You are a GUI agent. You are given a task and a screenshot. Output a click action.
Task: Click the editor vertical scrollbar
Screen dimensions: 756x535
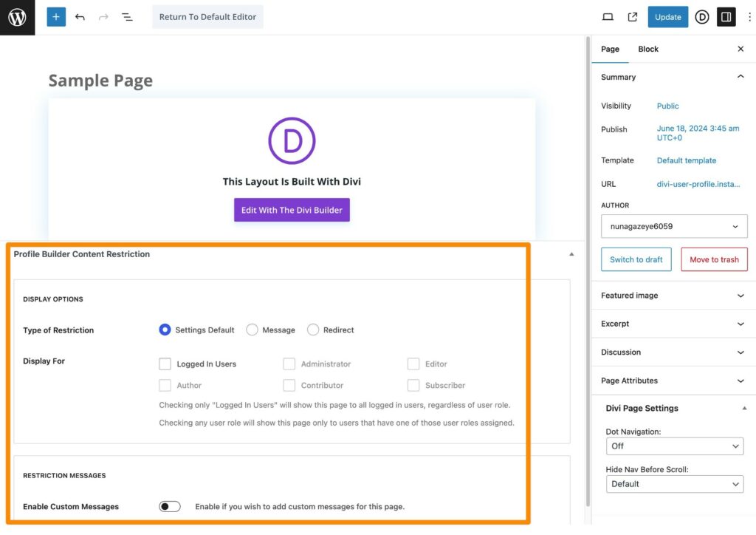click(x=588, y=271)
